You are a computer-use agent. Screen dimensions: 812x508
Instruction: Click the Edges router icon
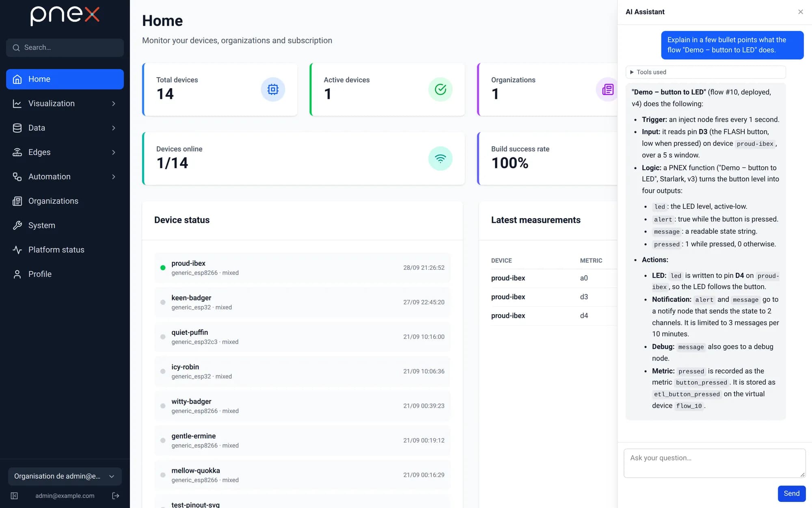(17, 152)
